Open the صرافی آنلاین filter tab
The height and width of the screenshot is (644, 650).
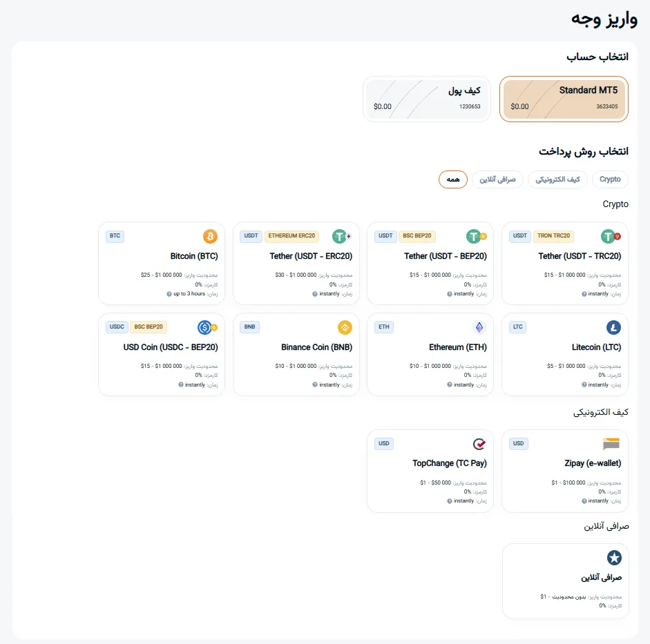(498, 179)
